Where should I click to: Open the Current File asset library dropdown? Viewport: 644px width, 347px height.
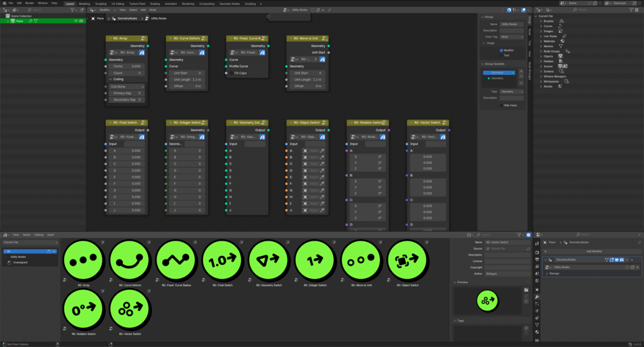(x=30, y=243)
